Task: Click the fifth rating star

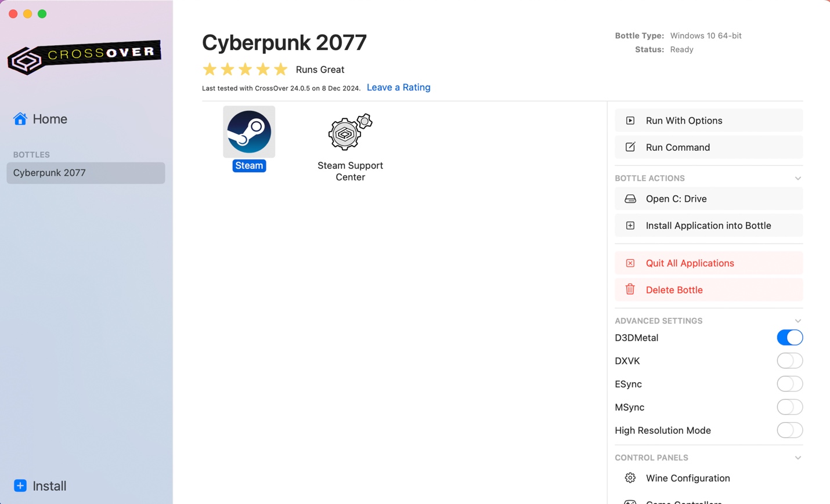Action: (x=281, y=70)
